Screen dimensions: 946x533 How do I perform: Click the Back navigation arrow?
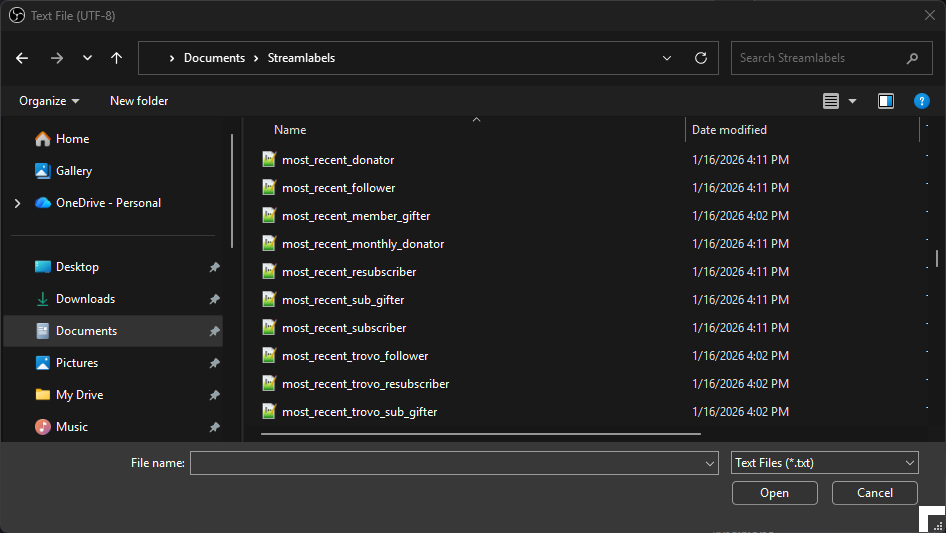coord(22,58)
